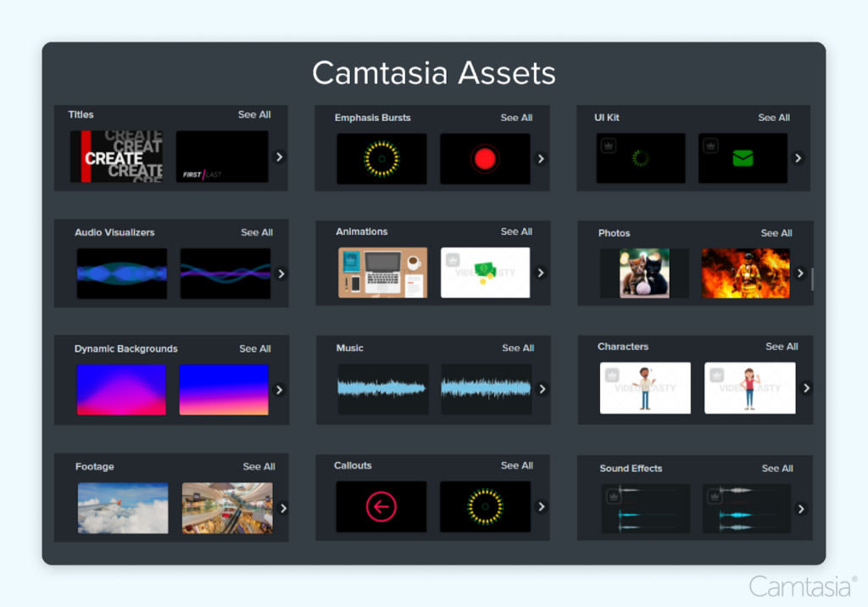Viewport: 868px width, 607px height.
Task: Pick the red circle emphasis burst
Action: 485,159
